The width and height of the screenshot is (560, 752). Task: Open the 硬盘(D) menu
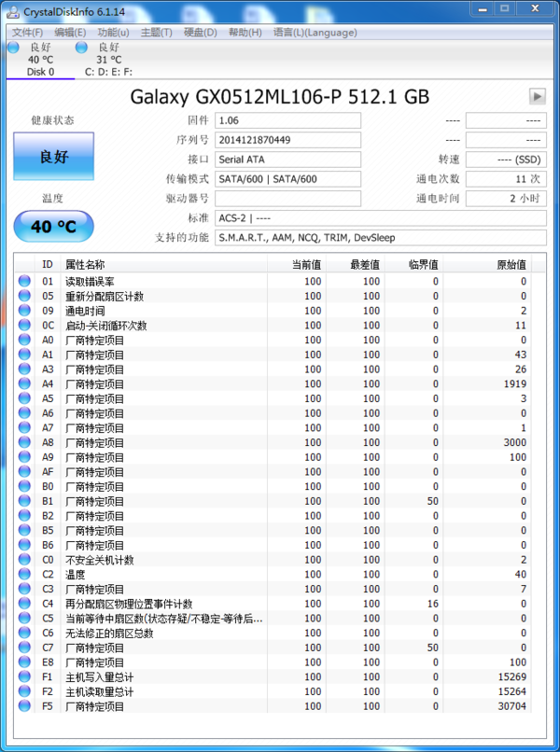point(200,33)
